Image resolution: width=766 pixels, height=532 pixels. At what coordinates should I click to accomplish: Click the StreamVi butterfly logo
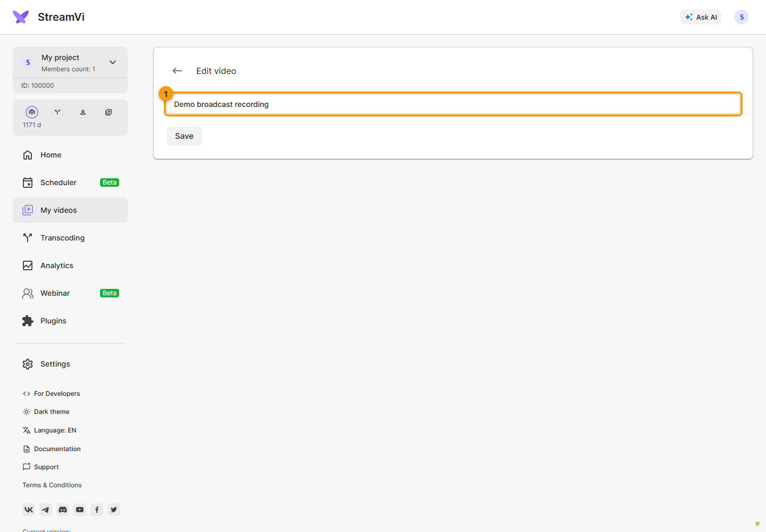21,17
